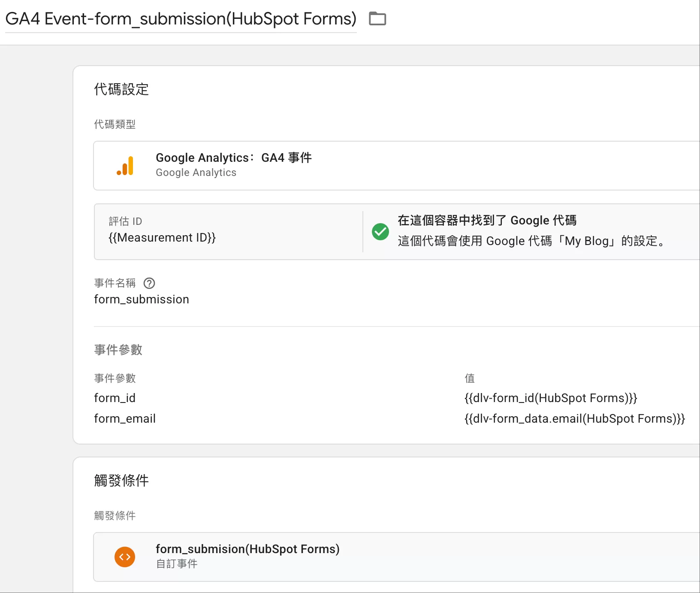The width and height of the screenshot is (700, 593).
Task: Click the 事件名稱 label
Action: (115, 283)
